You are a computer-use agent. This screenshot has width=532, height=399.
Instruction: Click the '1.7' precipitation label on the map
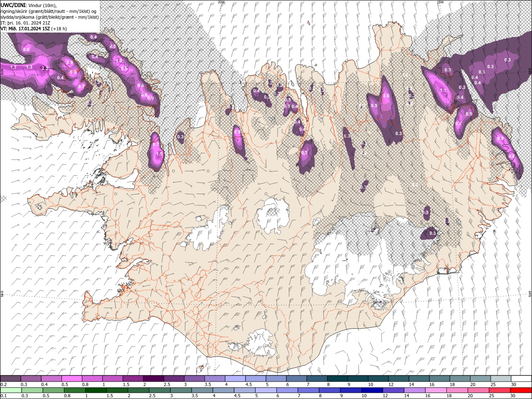click(x=13, y=67)
